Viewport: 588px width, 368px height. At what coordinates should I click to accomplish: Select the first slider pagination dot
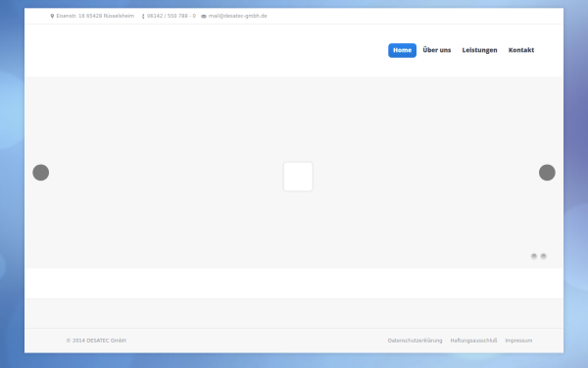pyautogui.click(x=534, y=256)
